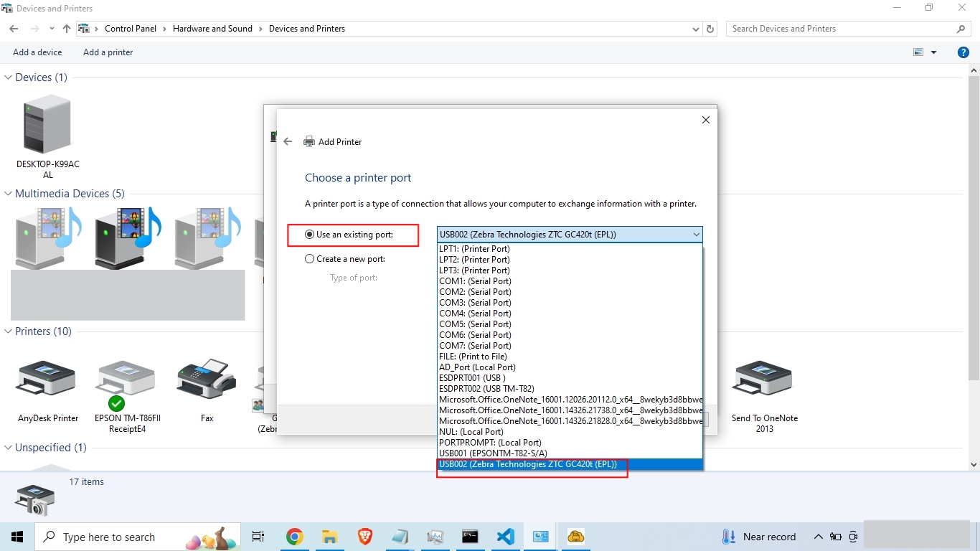
Task: Choose ESDPRT001 (USB ) port
Action: 570,378
